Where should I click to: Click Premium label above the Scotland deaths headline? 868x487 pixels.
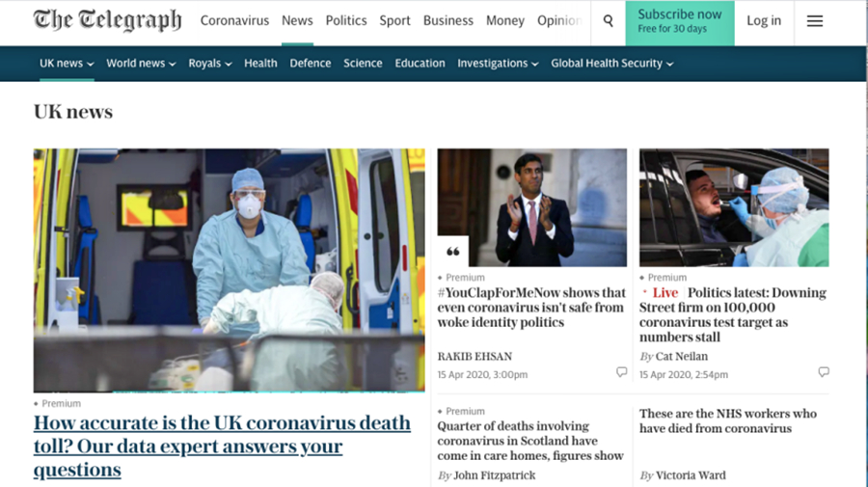coord(465,411)
